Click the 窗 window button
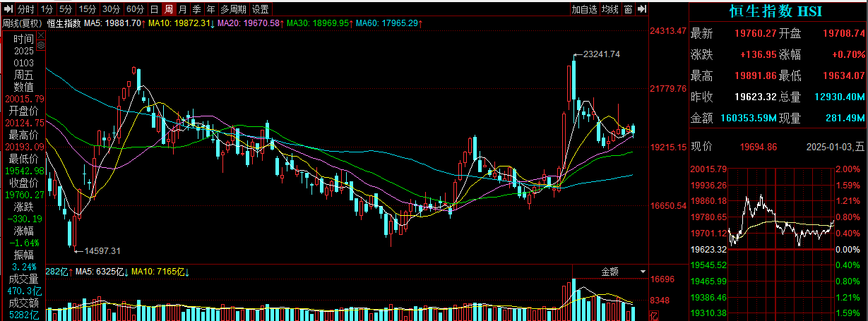 pyautogui.click(x=628, y=9)
